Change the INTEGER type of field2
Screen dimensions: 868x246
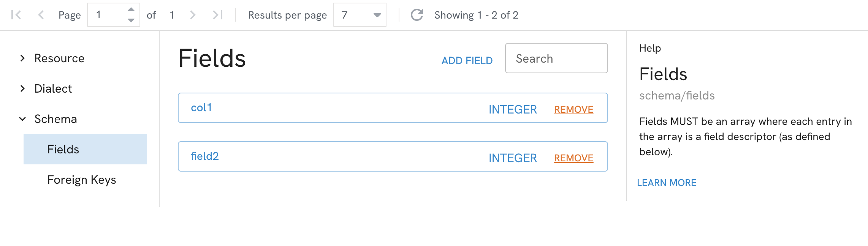pos(513,158)
